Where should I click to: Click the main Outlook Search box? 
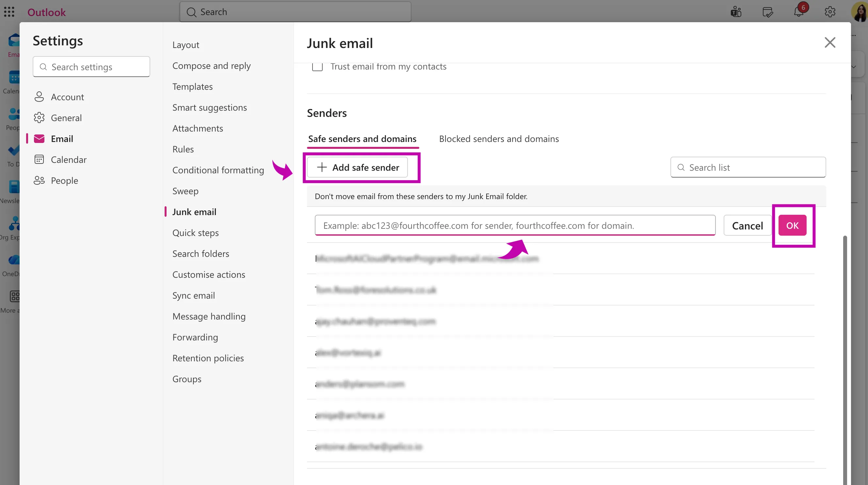(296, 12)
